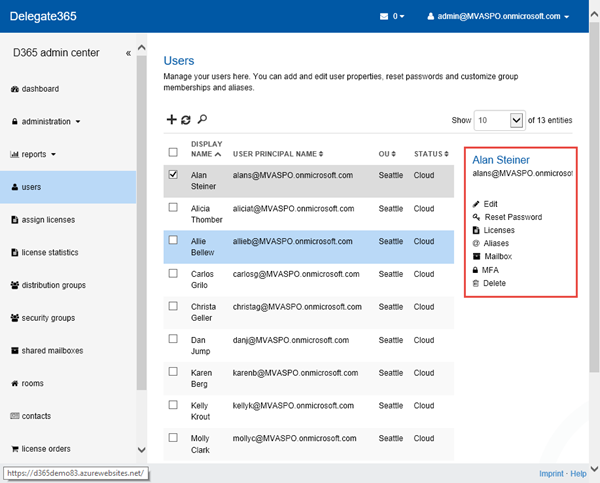Expand the reports menu in sidebar
This screenshot has width=600, height=483.
point(32,155)
